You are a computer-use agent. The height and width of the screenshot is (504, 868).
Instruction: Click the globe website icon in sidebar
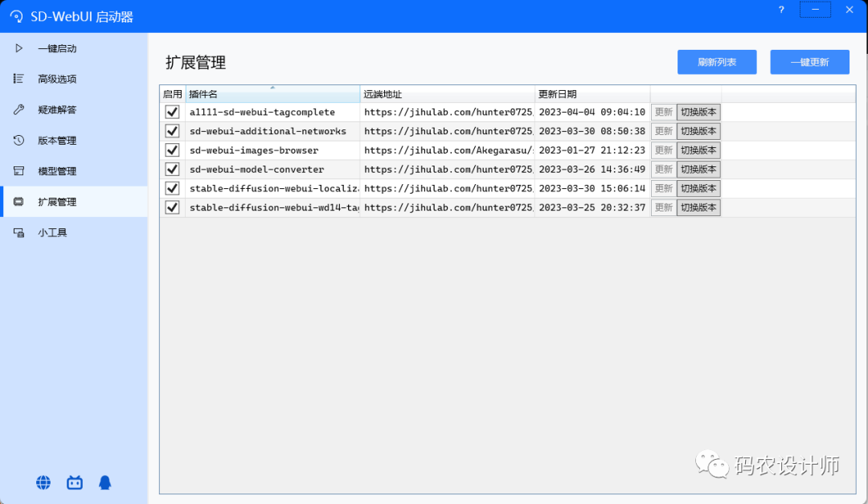coord(43,482)
